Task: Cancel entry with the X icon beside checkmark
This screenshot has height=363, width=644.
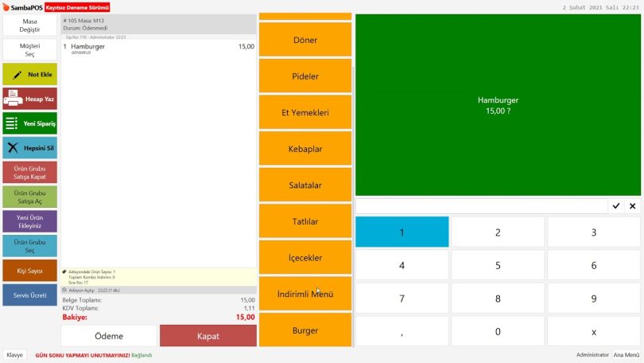Action: (x=633, y=206)
